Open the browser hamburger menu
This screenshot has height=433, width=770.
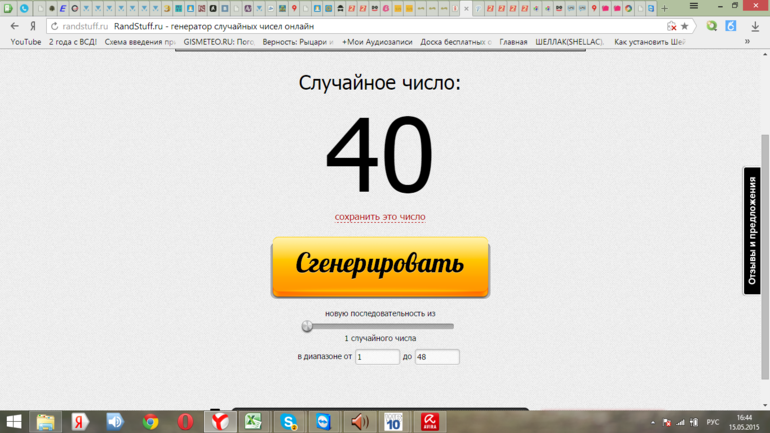click(694, 7)
